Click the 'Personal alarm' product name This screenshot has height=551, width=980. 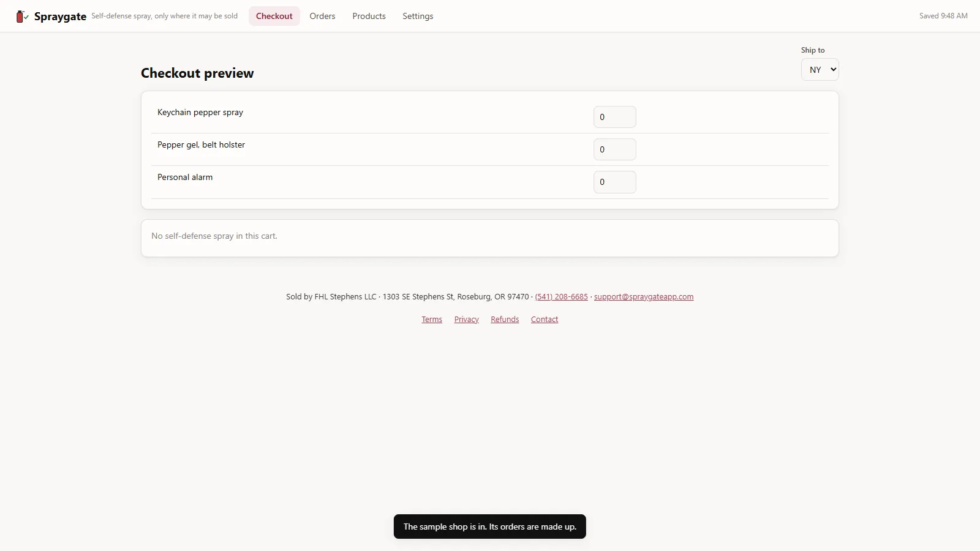[185, 178]
